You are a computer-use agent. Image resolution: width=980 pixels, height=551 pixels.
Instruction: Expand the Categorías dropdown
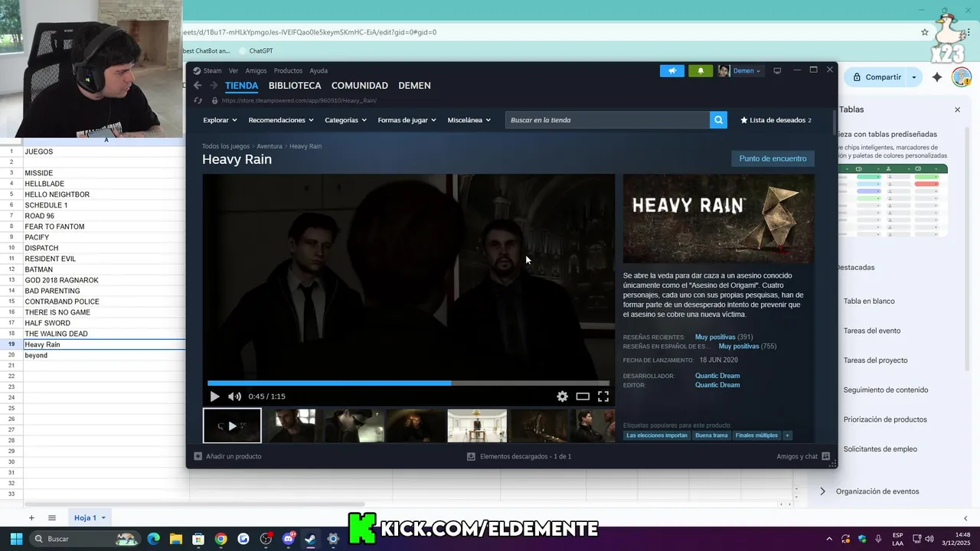pyautogui.click(x=345, y=120)
